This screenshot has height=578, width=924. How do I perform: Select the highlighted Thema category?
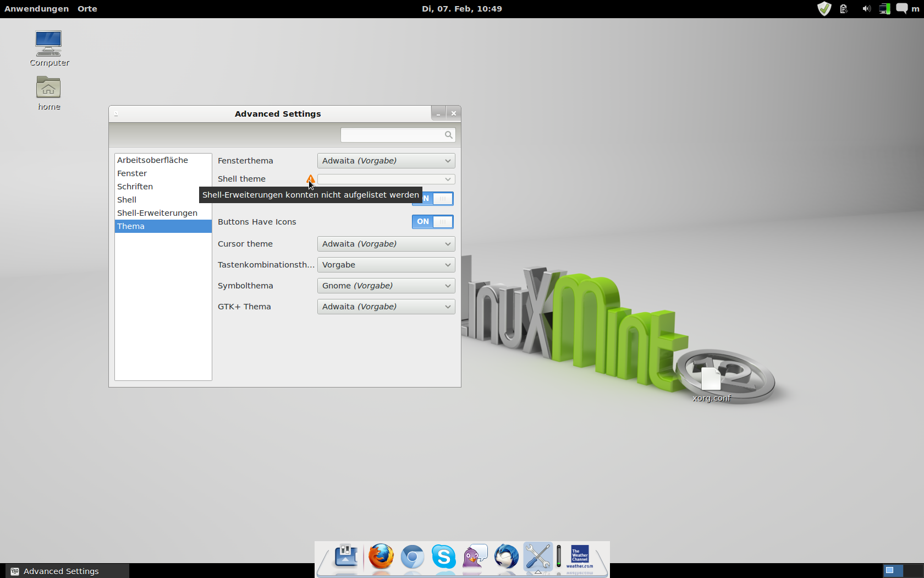pyautogui.click(x=163, y=226)
